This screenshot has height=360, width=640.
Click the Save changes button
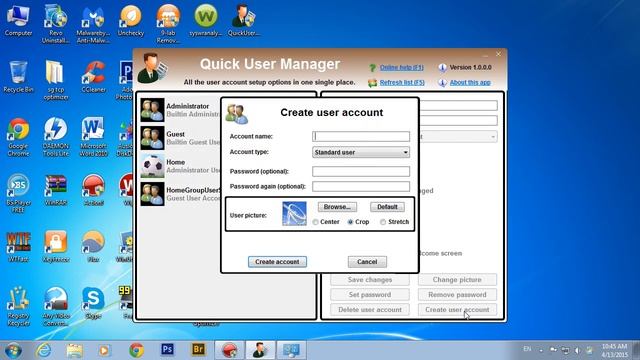[x=370, y=280]
